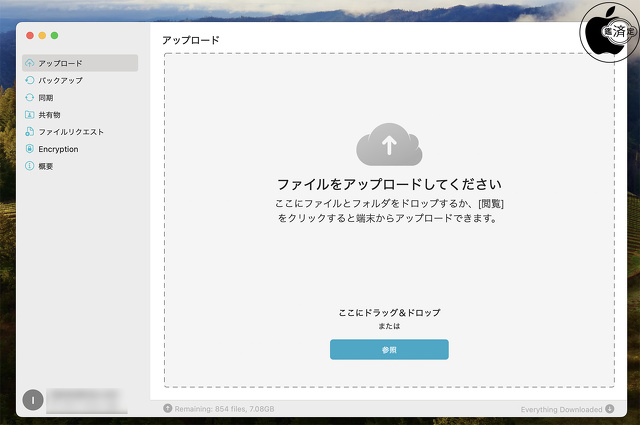This screenshot has width=640, height=425.
Task: Click the shared items icon beside 共有物
Action: point(29,115)
